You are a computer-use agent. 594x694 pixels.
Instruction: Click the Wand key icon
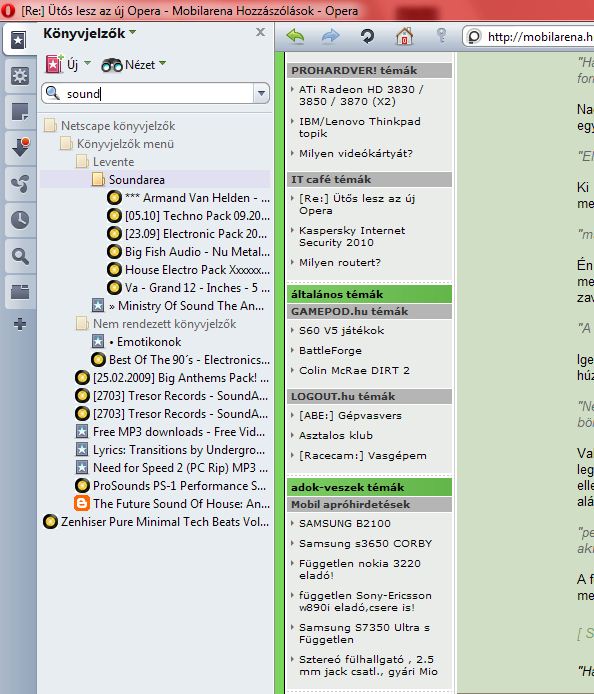441,35
